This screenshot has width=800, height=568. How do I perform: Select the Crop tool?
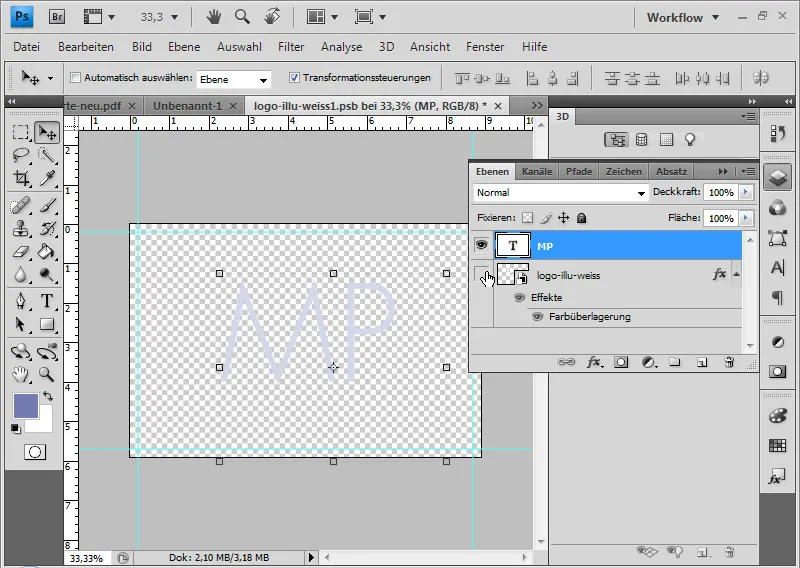tap(20, 178)
